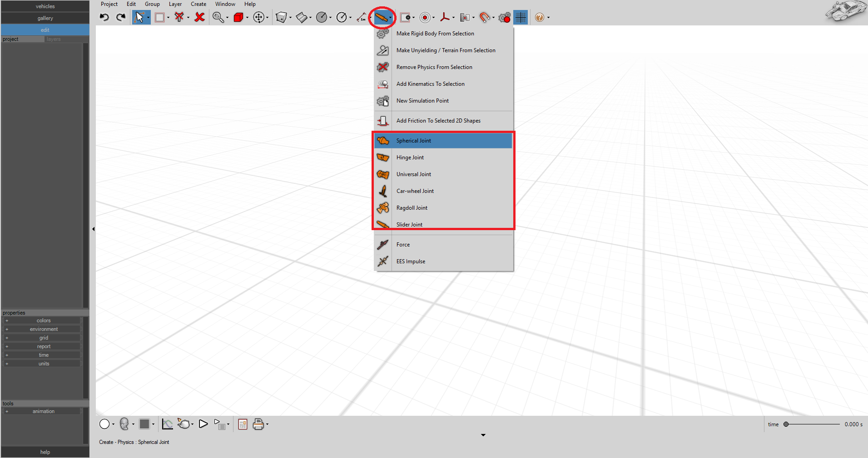The height and width of the screenshot is (458, 868).
Task: Open the orange question mark help icon
Action: tap(539, 17)
